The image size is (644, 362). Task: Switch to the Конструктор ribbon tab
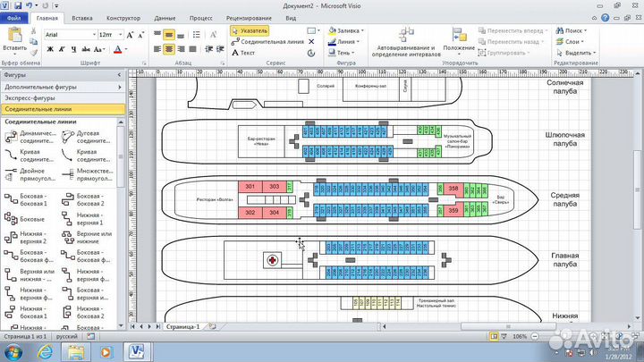click(x=123, y=18)
